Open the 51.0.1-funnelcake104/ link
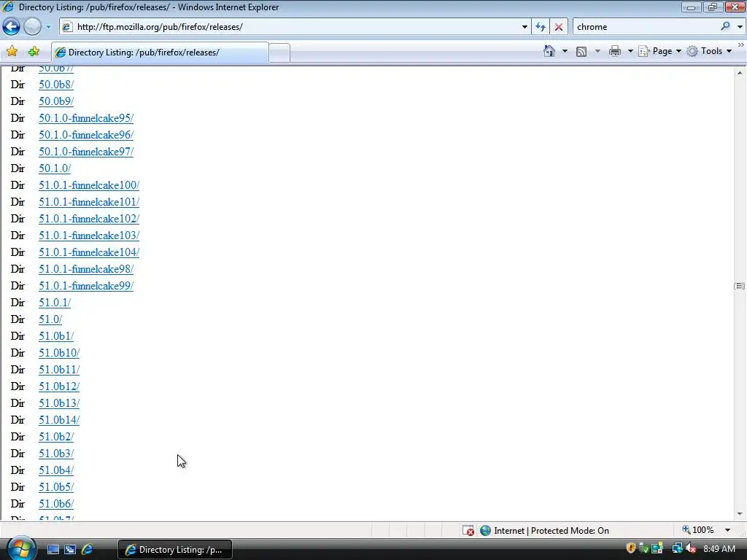The height and width of the screenshot is (560, 747). (x=89, y=252)
